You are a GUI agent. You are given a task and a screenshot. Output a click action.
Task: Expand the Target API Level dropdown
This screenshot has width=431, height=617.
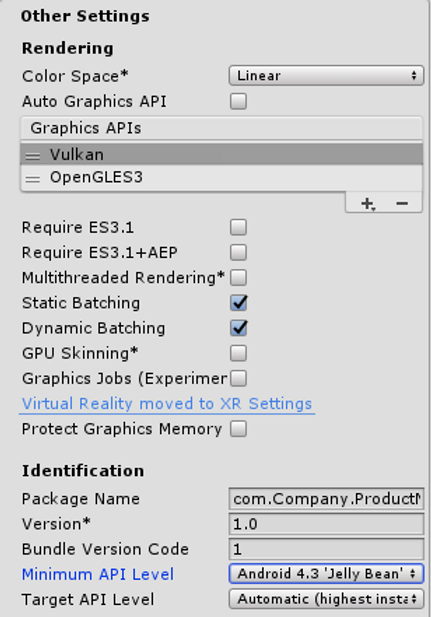(326, 599)
